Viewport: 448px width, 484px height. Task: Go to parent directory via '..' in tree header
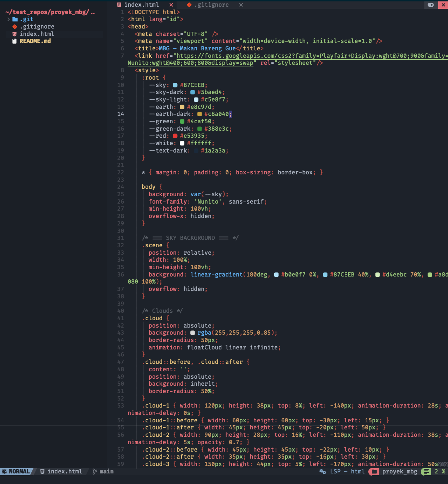(93, 12)
